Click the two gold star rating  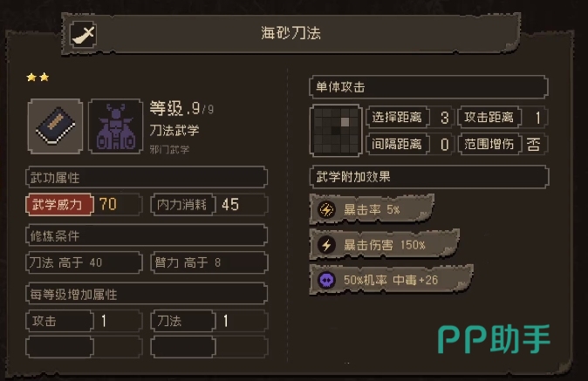(x=38, y=78)
